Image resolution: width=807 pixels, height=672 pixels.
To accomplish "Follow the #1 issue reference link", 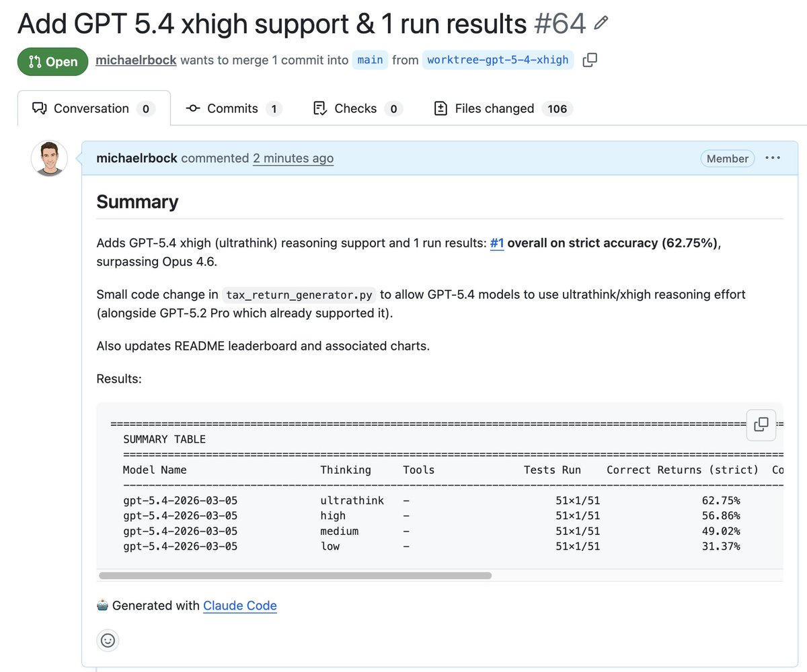I will 497,243.
